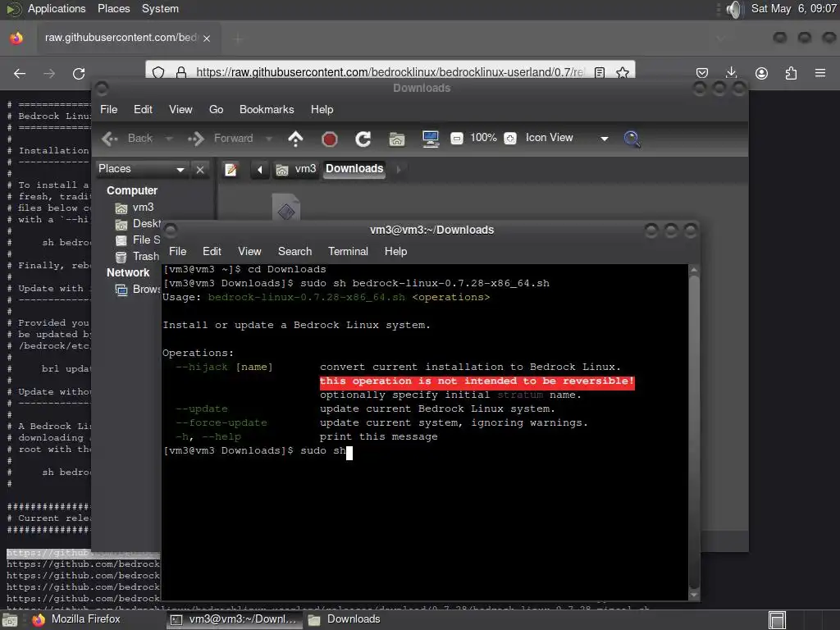This screenshot has width=840, height=630.
Task: Click the Back button in file manager
Action: coord(127,139)
